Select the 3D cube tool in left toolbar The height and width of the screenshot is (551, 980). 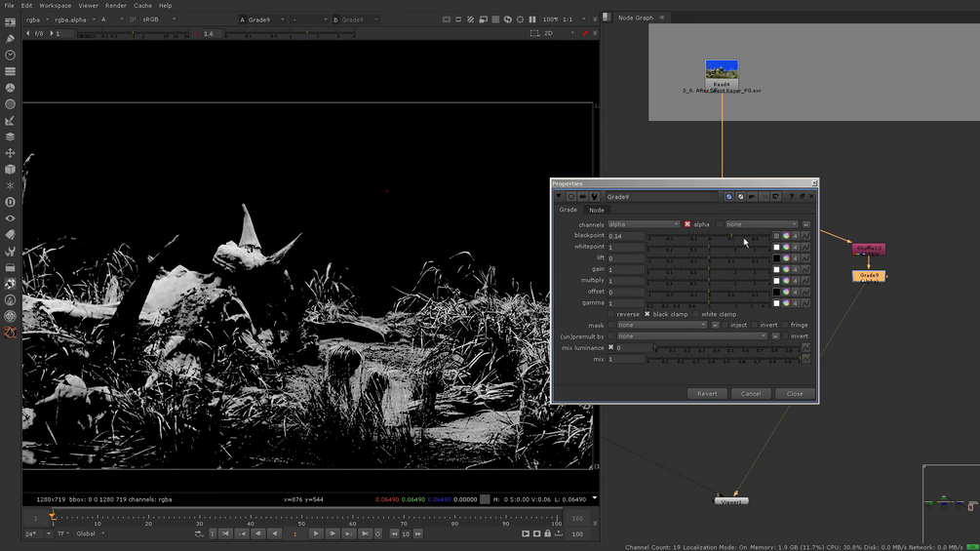pos(10,170)
